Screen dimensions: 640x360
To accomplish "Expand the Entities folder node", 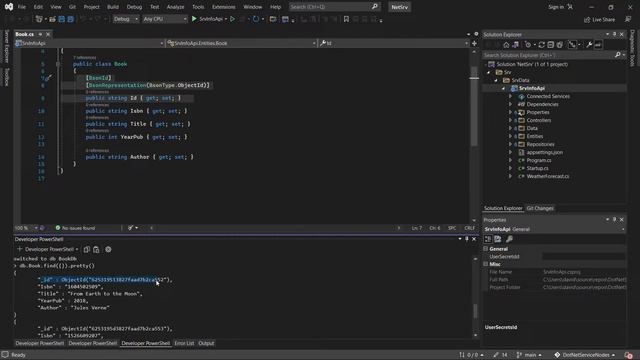I will point(510,136).
